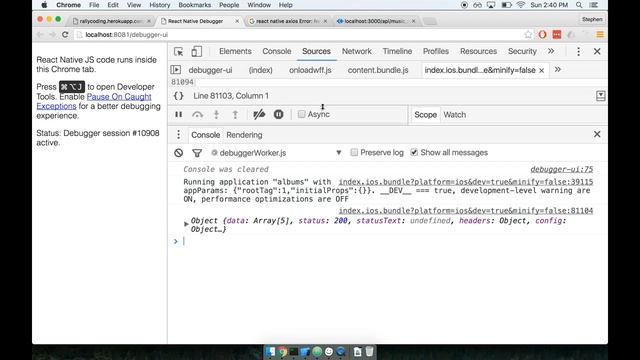Open the View menu in the menu bar
640x360 pixels.
pyautogui.click(x=133, y=5)
